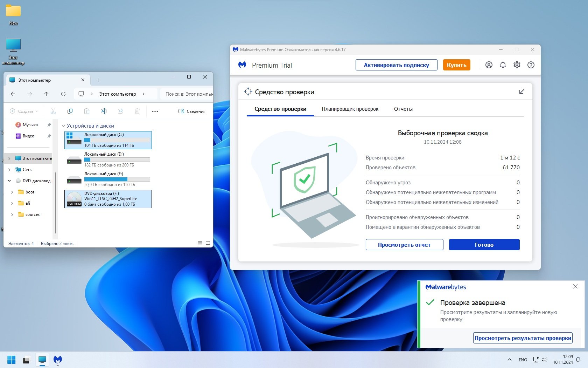Open Malwarebytes help question mark
Screen dimensions: 588x368
[531, 65]
